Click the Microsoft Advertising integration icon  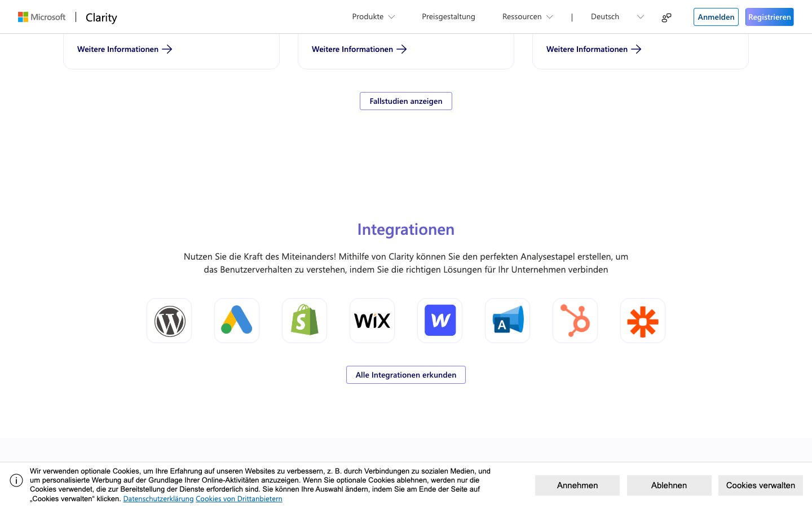point(507,321)
